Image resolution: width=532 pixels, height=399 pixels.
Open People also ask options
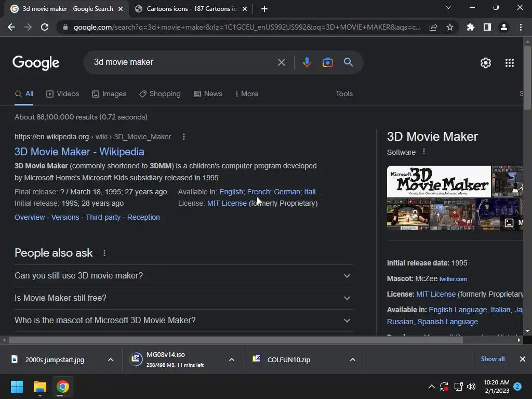[x=104, y=253]
